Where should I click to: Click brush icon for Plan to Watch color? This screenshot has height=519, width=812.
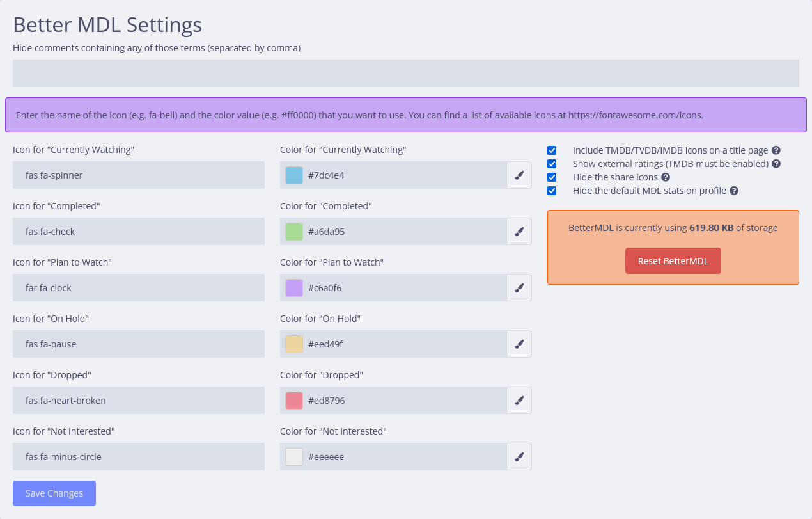519,288
